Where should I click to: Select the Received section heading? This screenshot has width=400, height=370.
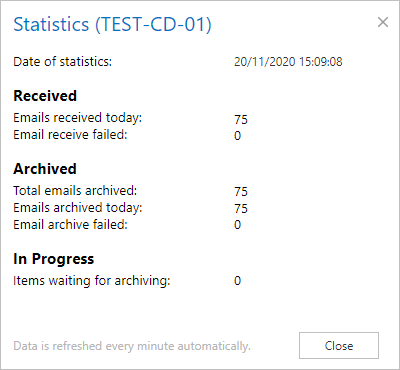coord(45,96)
